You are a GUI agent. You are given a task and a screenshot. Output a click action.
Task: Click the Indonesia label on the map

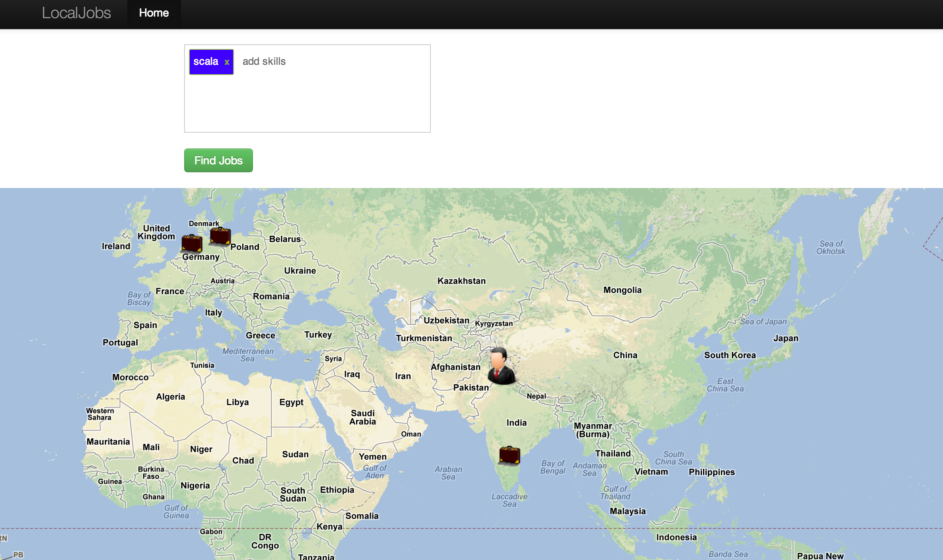[x=676, y=537]
